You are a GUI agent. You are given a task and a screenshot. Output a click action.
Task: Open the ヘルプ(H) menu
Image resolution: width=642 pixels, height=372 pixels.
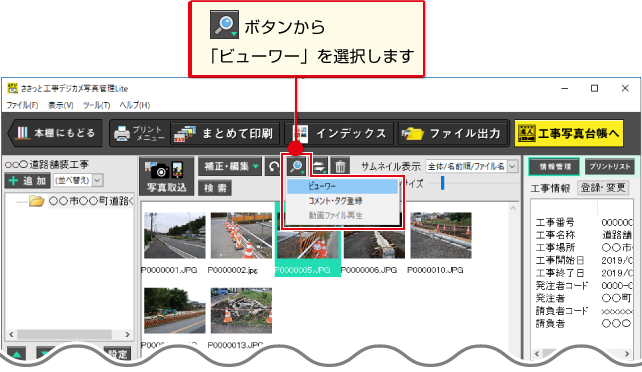135,105
